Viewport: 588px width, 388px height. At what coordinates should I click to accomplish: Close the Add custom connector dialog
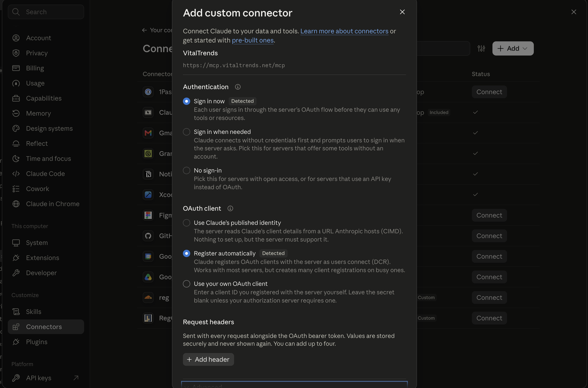(402, 12)
